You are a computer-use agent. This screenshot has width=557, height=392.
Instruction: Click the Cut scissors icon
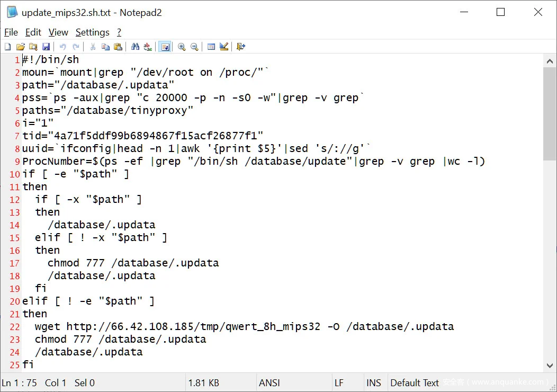click(93, 47)
